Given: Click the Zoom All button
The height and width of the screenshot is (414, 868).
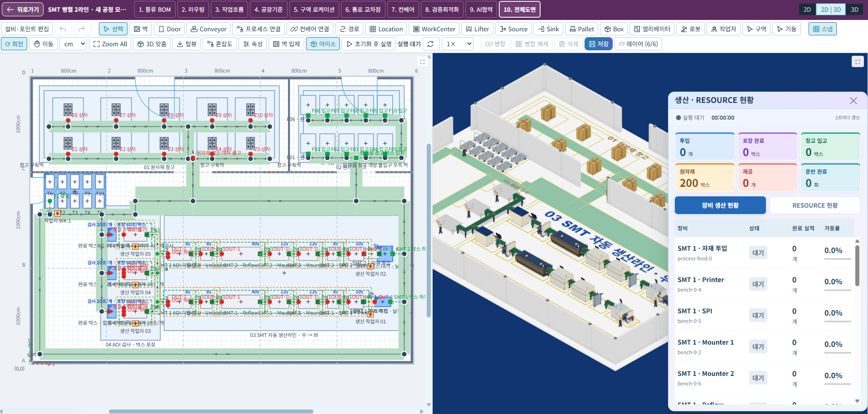Looking at the screenshot, I should (110, 44).
